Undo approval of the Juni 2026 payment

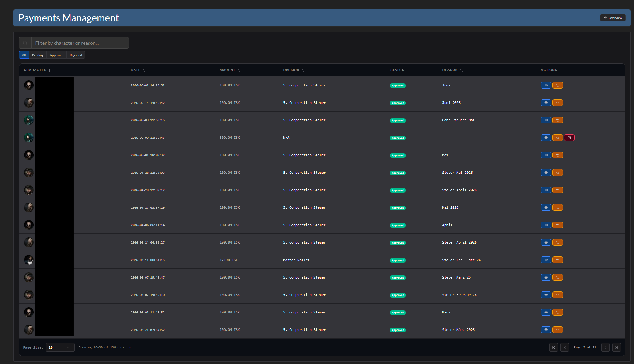[557, 103]
